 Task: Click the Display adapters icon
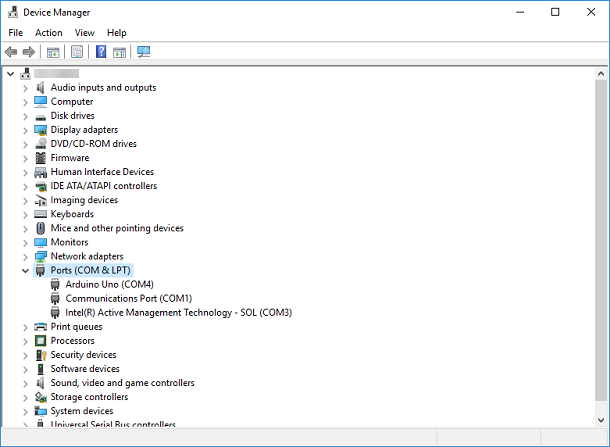41,130
